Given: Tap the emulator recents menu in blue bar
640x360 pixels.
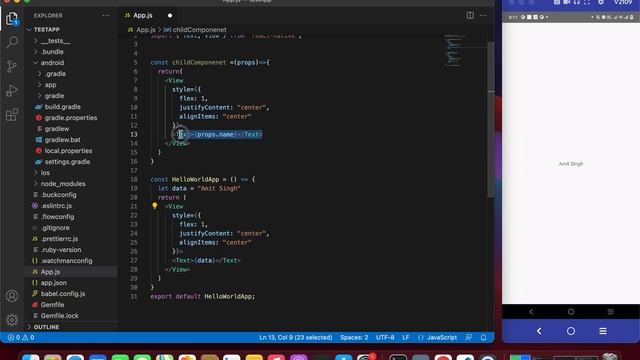Looking at the screenshot, I should pos(603,331).
